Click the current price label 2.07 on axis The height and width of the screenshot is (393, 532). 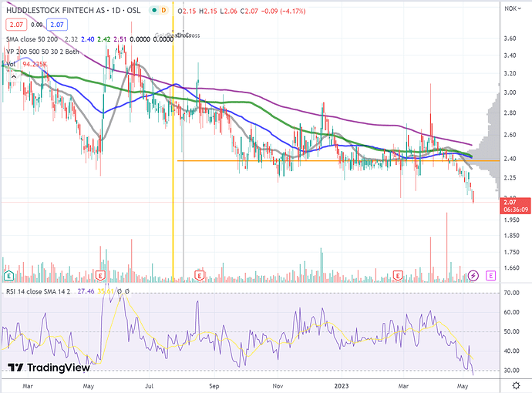515,206
